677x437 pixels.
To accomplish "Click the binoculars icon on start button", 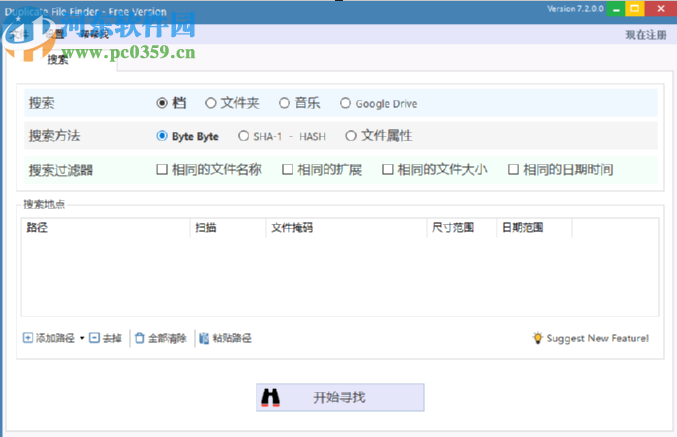I will coord(271,398).
